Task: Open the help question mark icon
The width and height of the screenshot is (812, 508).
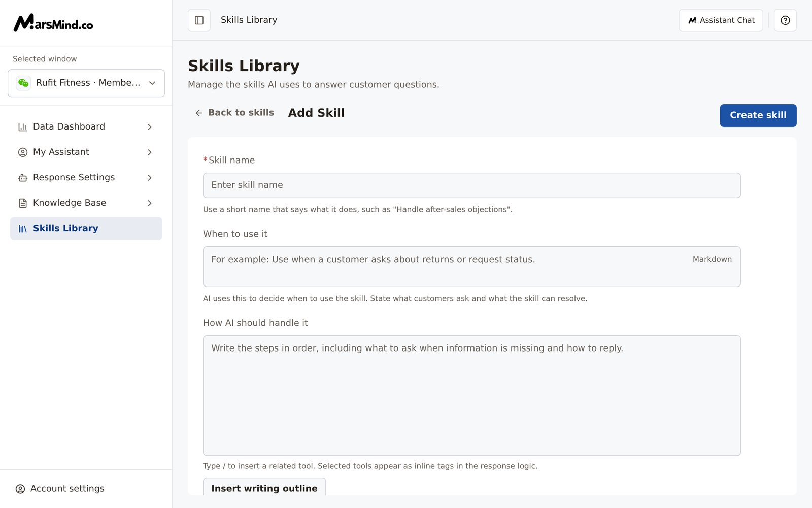Action: point(785,20)
